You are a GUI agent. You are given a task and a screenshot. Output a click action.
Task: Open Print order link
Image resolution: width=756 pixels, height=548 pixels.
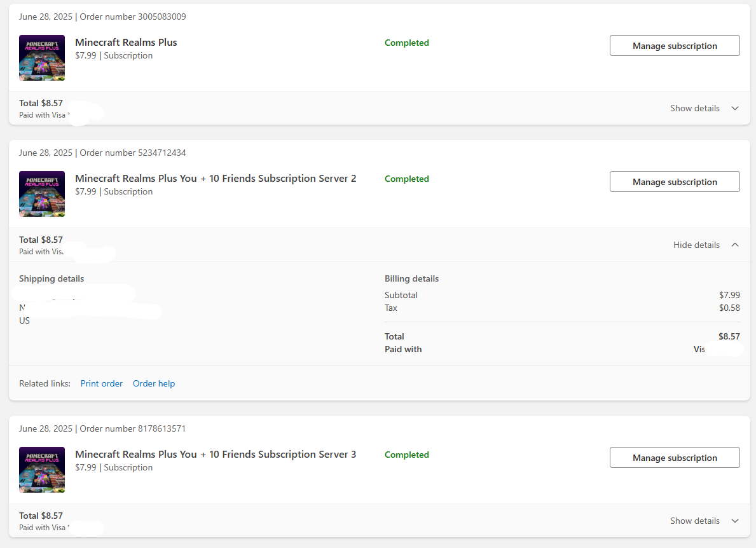(x=102, y=383)
